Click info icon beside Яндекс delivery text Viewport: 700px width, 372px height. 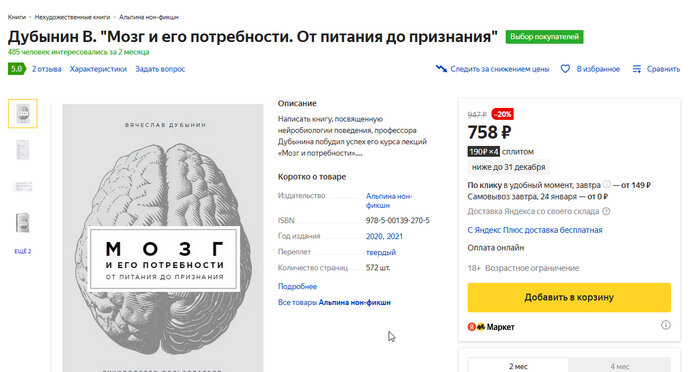[606, 211]
